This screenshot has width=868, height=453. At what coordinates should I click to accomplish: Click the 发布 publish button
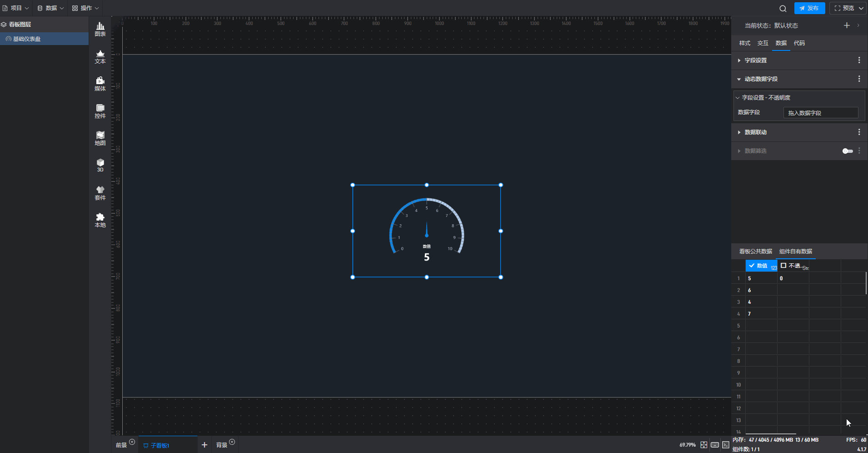tap(809, 8)
